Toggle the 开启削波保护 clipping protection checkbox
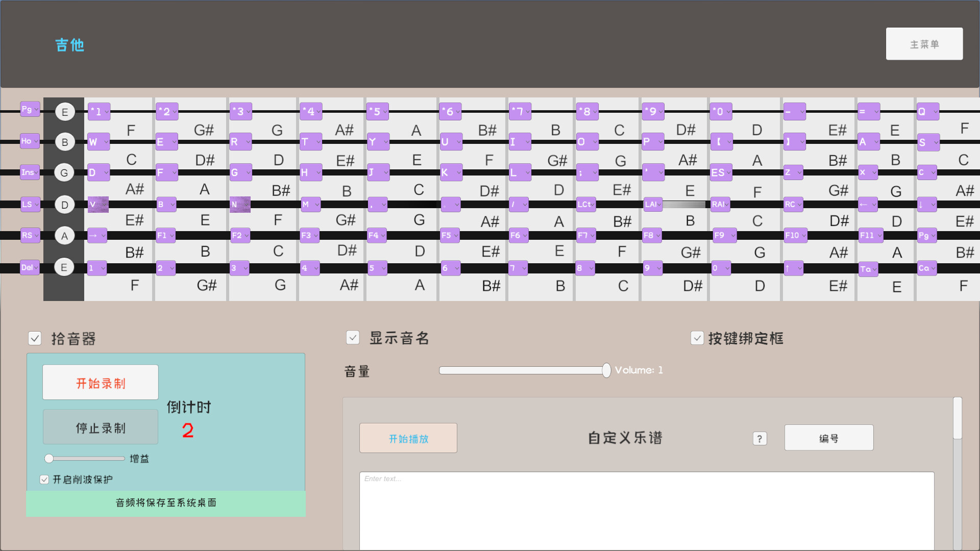980x551 pixels. [x=44, y=480]
